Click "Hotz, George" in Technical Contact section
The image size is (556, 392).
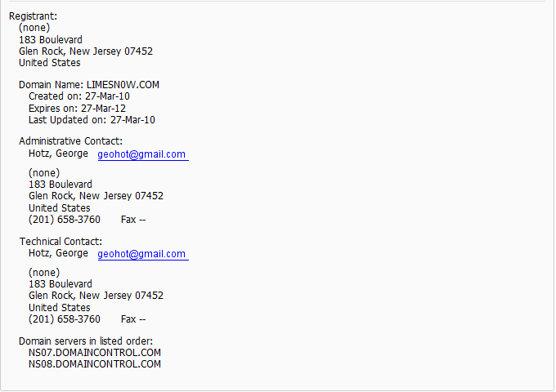tap(58, 253)
